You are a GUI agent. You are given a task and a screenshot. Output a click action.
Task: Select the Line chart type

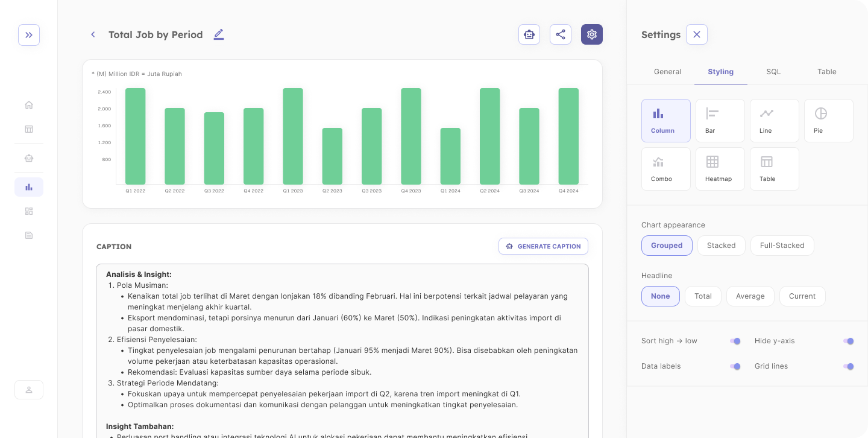click(x=775, y=121)
